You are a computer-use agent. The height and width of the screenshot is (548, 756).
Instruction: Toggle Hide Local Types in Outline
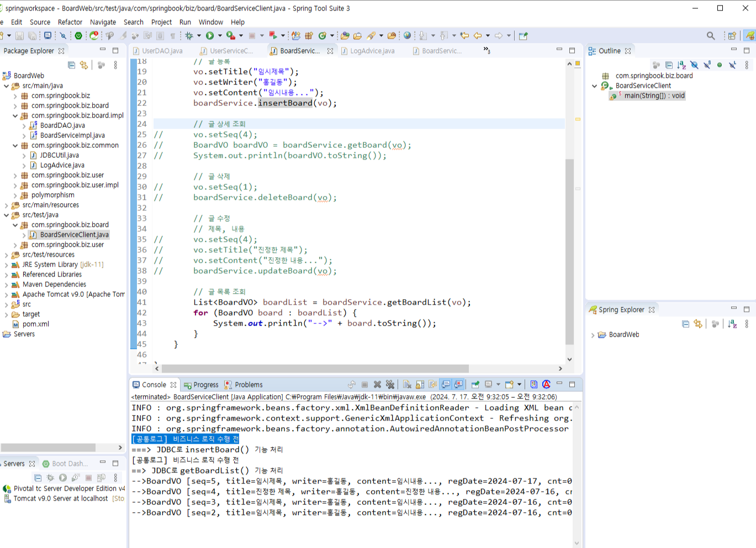(x=732, y=65)
